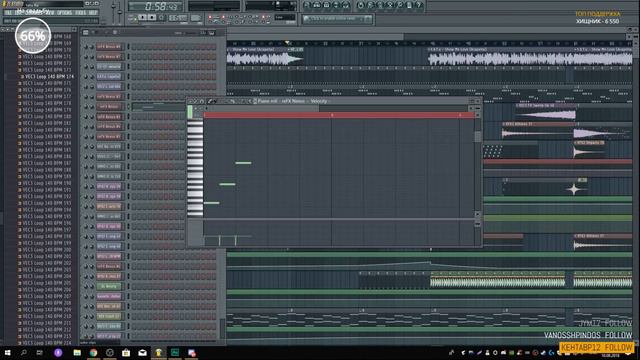Open the piano roll options menu arrow
Viewport: 640px width, 360px height.
point(191,101)
